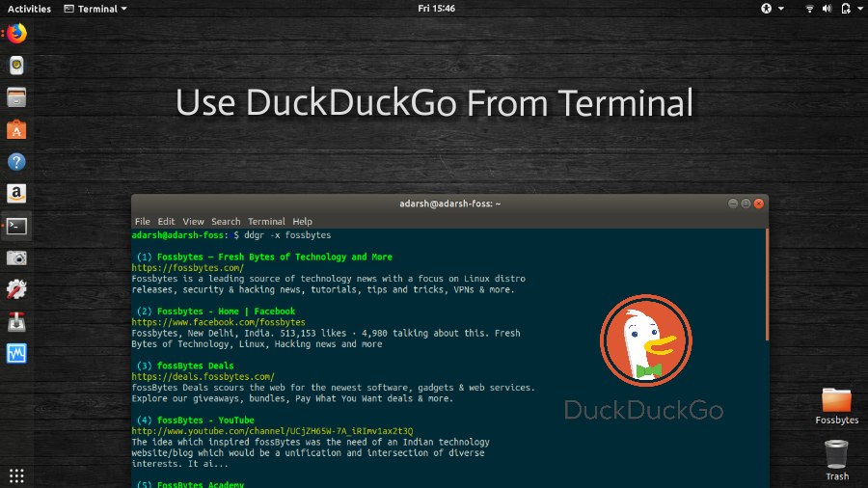Viewport: 868px width, 488px height.
Task: Click the 'ddgr -x fossbytes' command text
Action: tap(287, 235)
